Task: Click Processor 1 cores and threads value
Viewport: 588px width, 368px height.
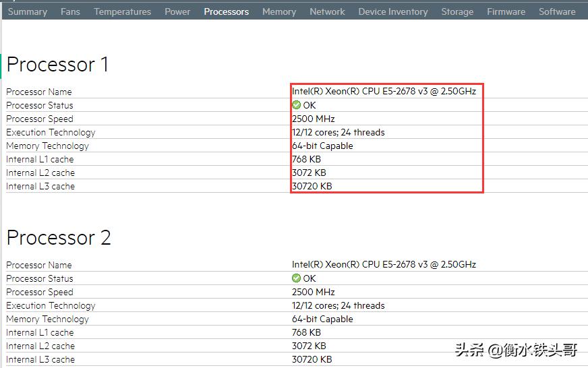Action: (339, 132)
